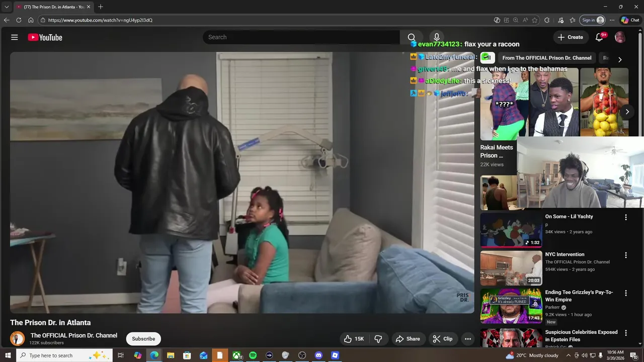Screen dimensions: 644x362
Task: Open 'Suspicious Celebrities Exposed in Epstein Files' title
Action: pyautogui.click(x=582, y=335)
